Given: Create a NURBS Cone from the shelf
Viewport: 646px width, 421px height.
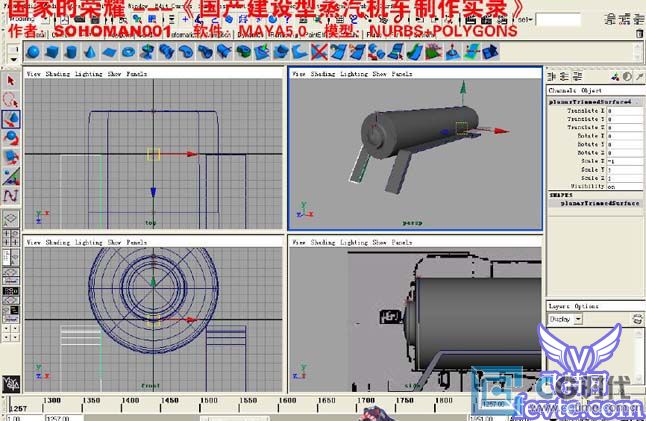Looking at the screenshot, I should 90,52.
